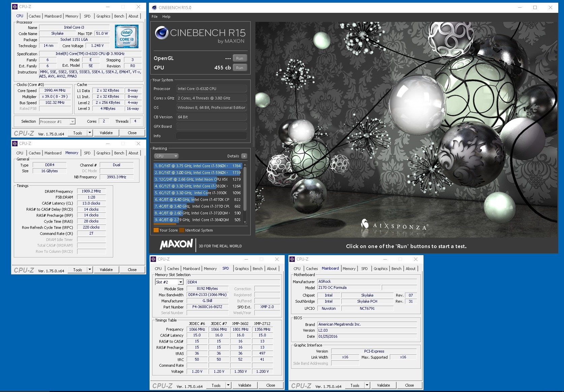Click the Z170 OC Formula model field

(349, 288)
